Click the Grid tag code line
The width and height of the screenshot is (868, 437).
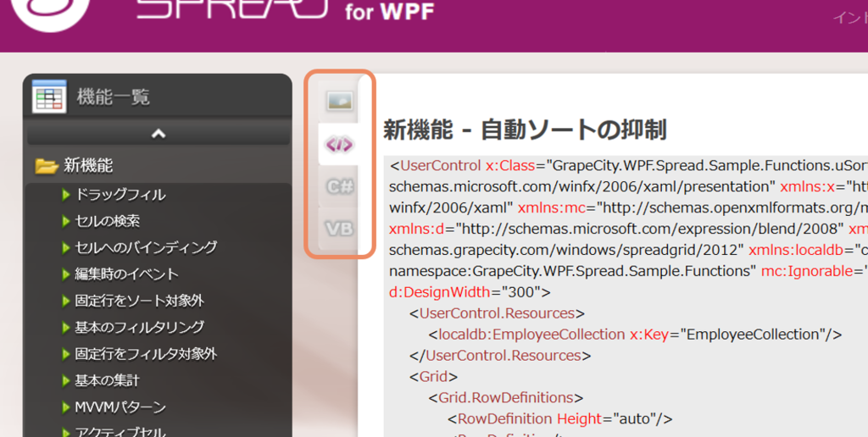click(x=433, y=377)
